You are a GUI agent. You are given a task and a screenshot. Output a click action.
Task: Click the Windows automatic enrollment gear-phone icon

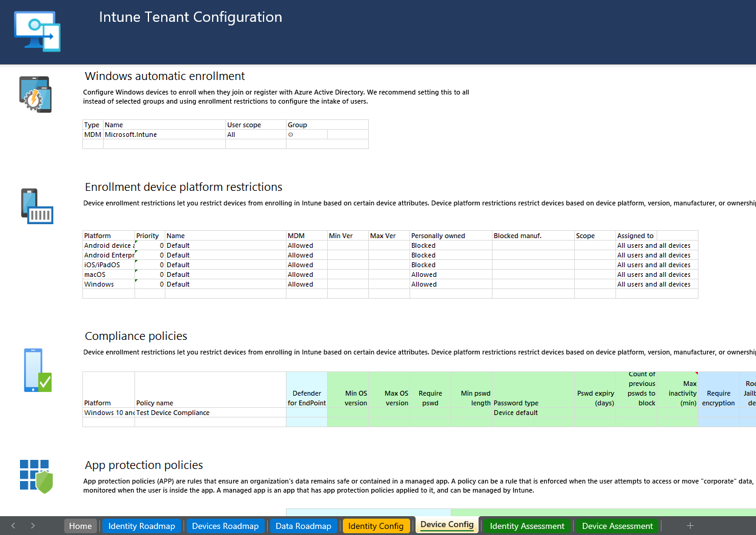tap(35, 94)
